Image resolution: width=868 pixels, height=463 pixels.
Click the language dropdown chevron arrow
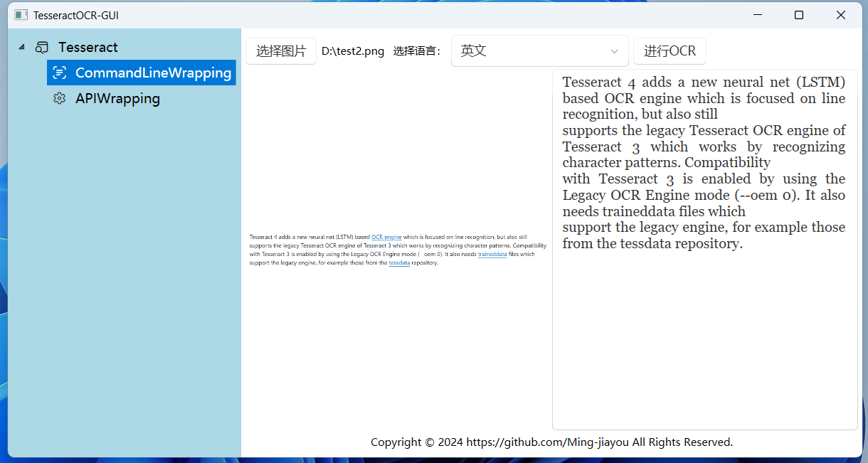(x=614, y=51)
